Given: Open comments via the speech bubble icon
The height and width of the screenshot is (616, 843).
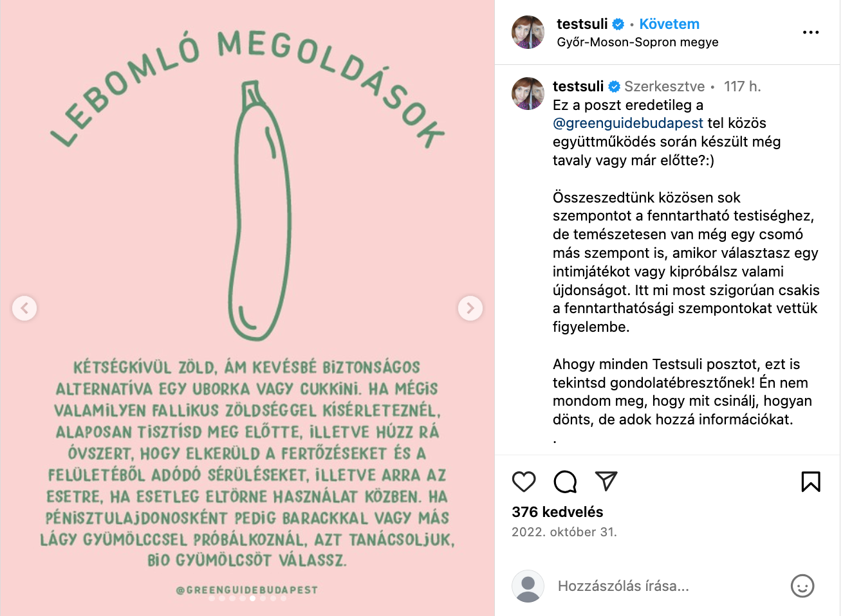Looking at the screenshot, I should pos(565,482).
